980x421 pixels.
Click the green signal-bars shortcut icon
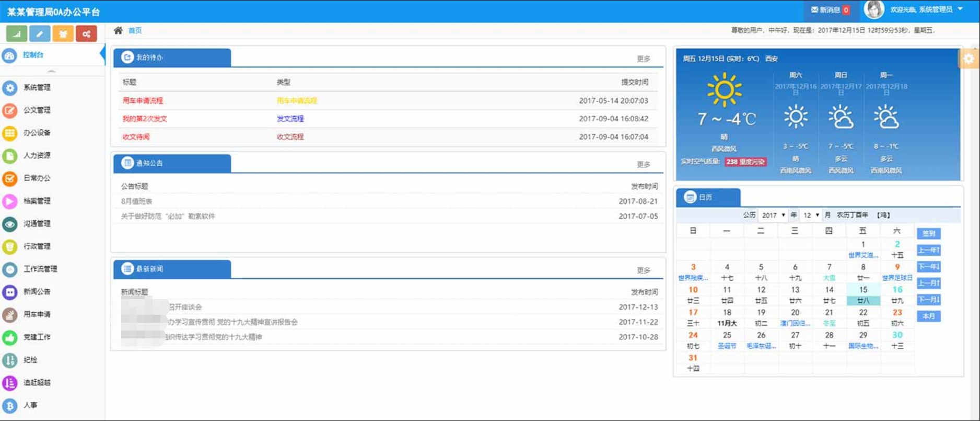click(17, 34)
